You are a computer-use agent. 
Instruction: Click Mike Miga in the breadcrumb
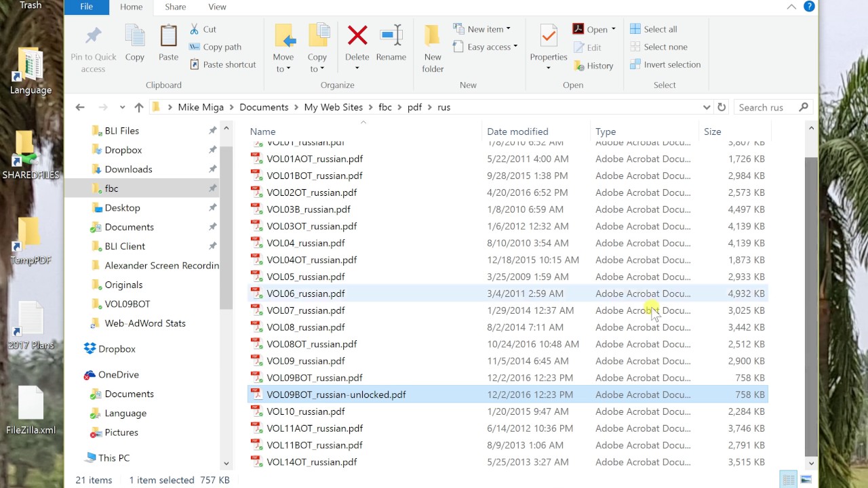pyautogui.click(x=201, y=107)
